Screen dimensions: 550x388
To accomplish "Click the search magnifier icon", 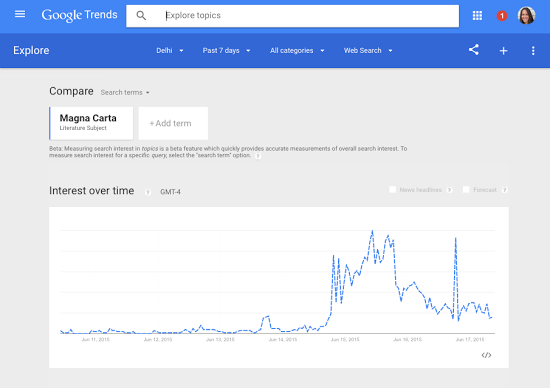I will tap(141, 15).
